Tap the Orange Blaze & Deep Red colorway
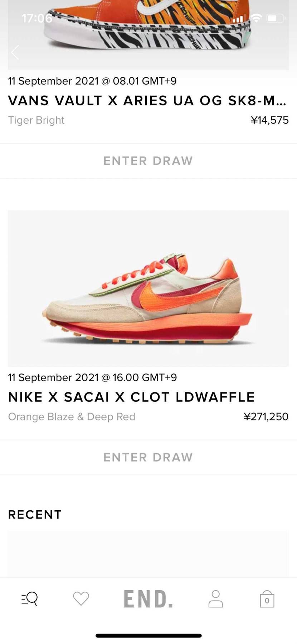The height and width of the screenshot is (644, 297). click(x=72, y=416)
